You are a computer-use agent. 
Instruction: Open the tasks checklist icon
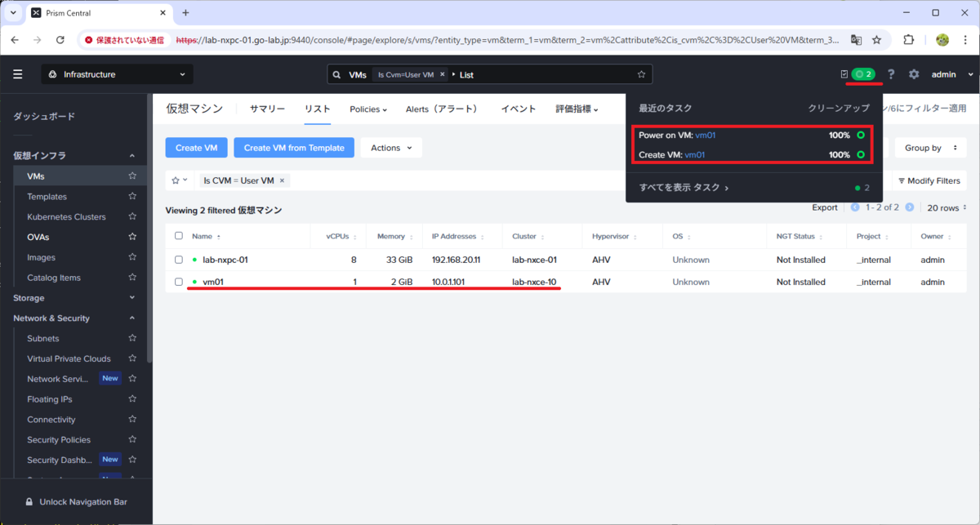click(844, 74)
